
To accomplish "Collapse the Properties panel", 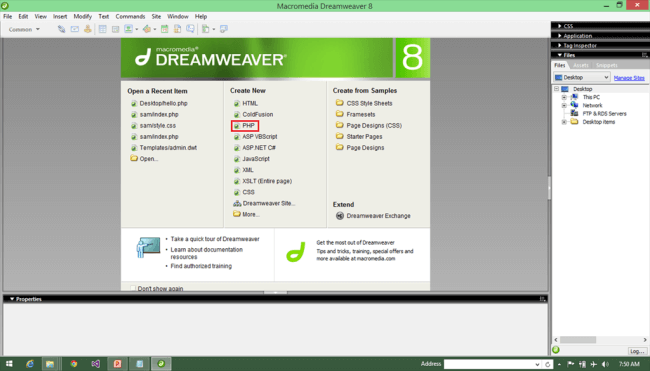I will click(x=12, y=299).
